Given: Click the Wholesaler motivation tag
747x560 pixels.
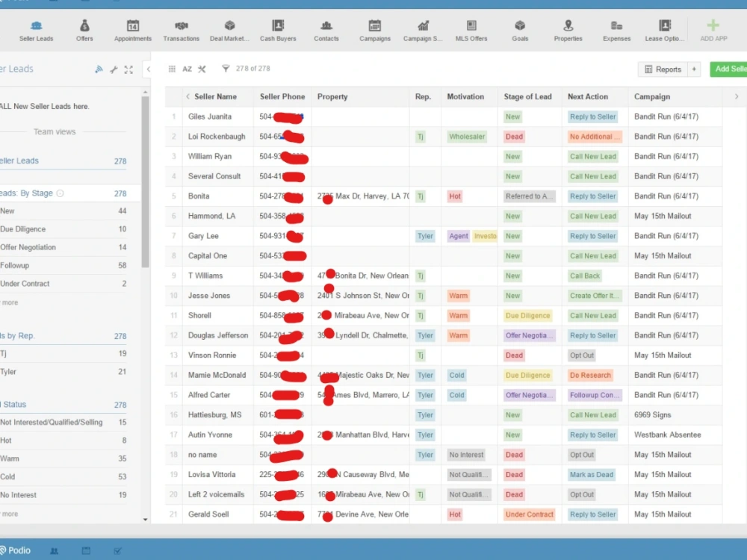Looking at the screenshot, I should pyautogui.click(x=467, y=137).
